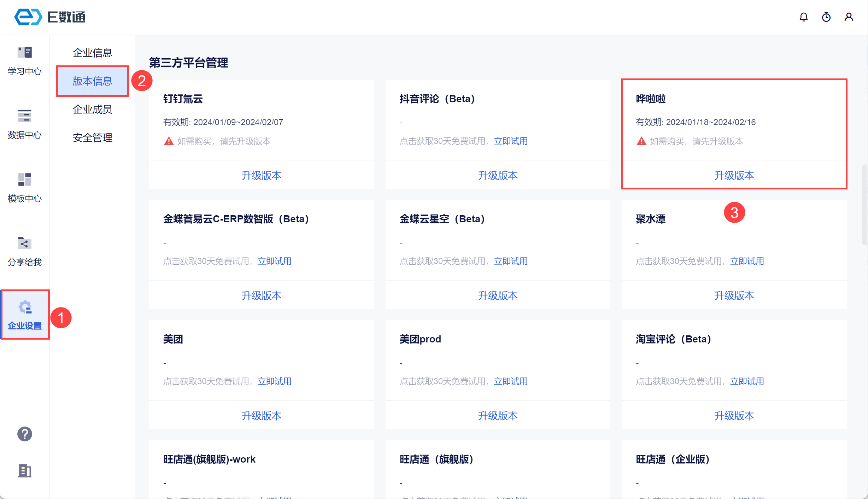The image size is (868, 499).
Task: Click the building icon at sidebar bottom
Action: tap(25, 471)
